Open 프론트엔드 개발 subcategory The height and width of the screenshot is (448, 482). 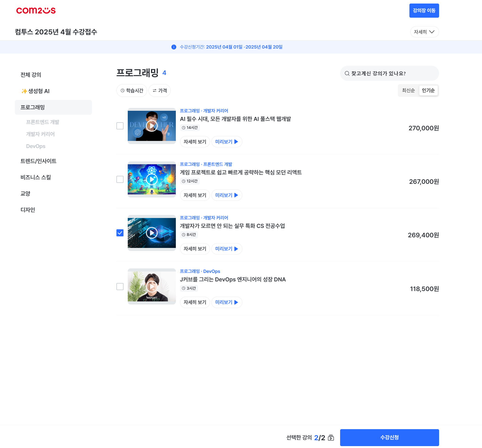(x=43, y=122)
